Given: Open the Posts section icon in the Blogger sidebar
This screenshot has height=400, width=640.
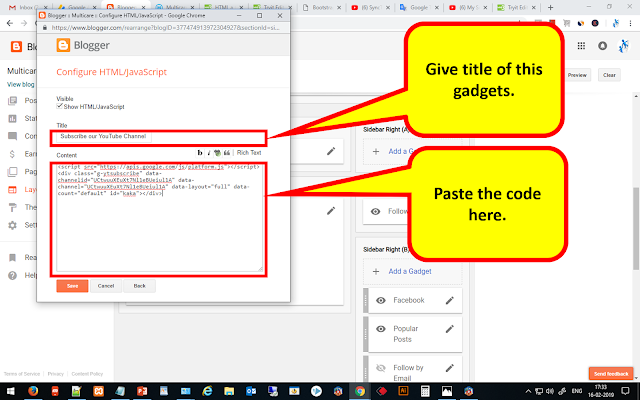Looking at the screenshot, I should pos(13,100).
